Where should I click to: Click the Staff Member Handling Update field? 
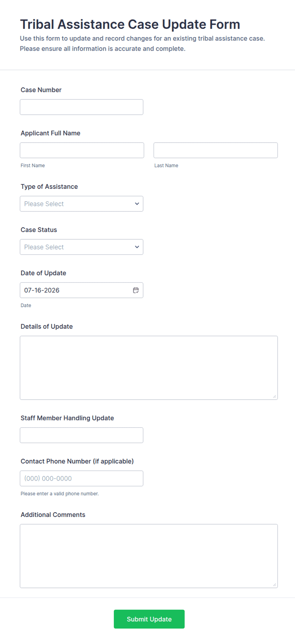tap(82, 435)
